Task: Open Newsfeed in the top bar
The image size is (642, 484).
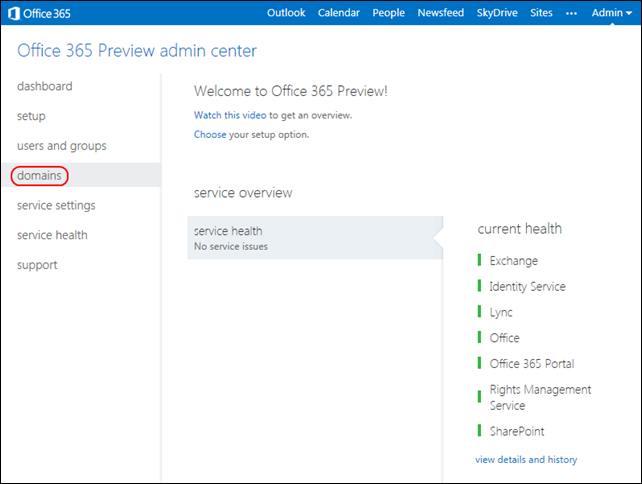Action: point(439,13)
